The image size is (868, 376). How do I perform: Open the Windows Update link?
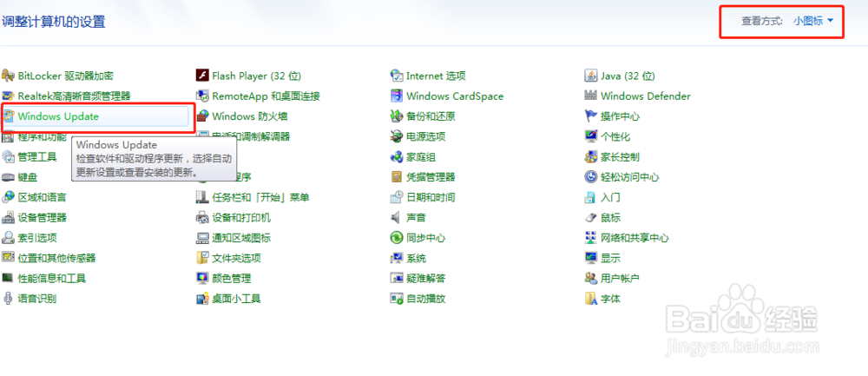(58, 116)
